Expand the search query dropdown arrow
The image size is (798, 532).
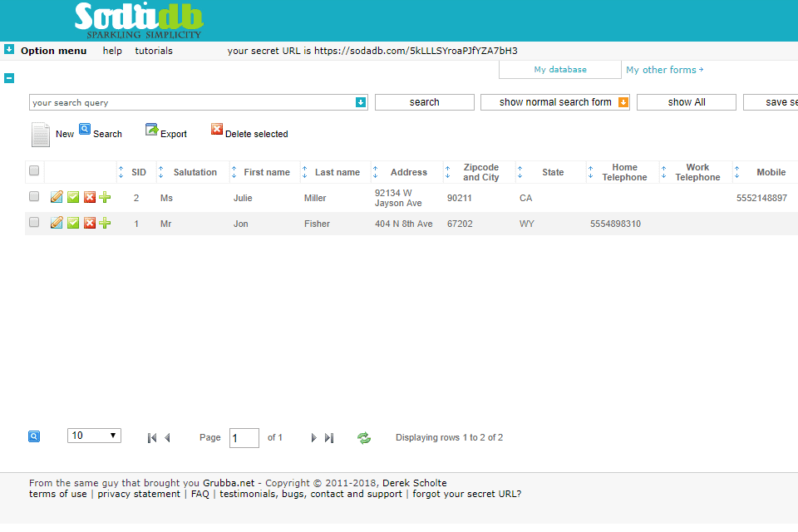(x=361, y=102)
